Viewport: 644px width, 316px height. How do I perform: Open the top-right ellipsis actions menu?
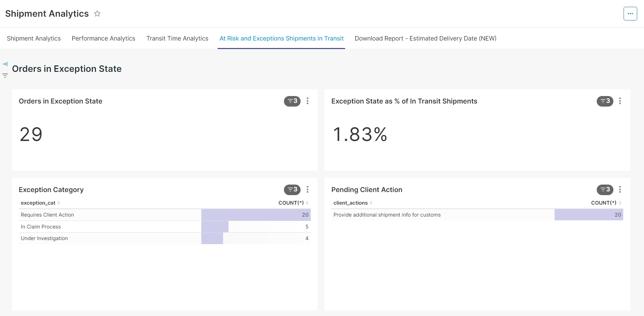[x=630, y=14]
